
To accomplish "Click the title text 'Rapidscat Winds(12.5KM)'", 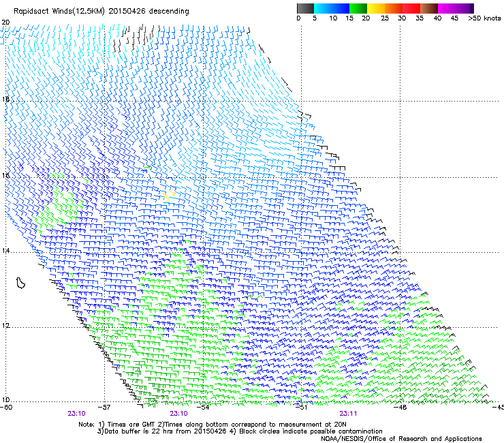I will pyautogui.click(x=59, y=12).
